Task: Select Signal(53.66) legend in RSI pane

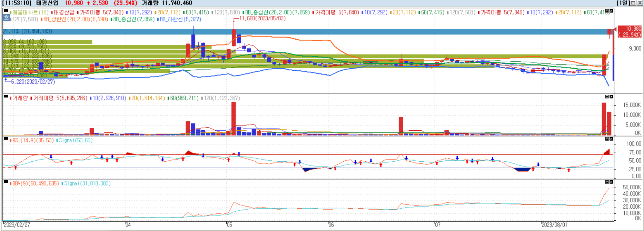Action: tap(75, 141)
